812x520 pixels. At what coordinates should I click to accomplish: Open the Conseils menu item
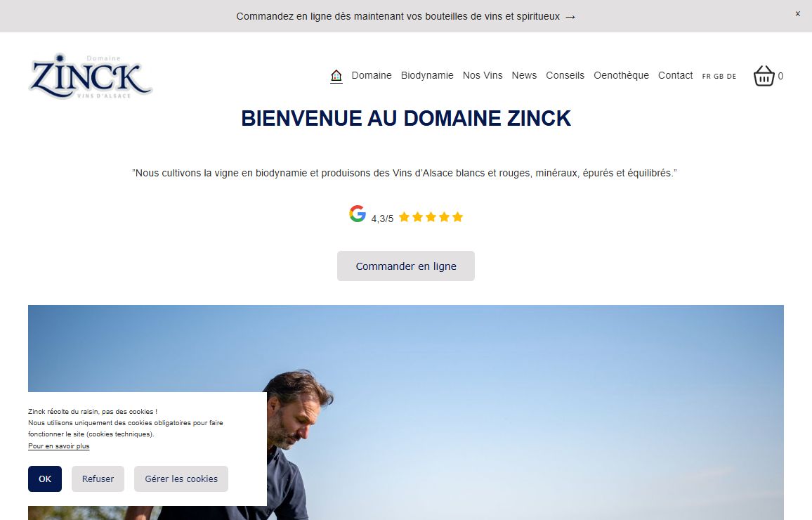coord(565,76)
